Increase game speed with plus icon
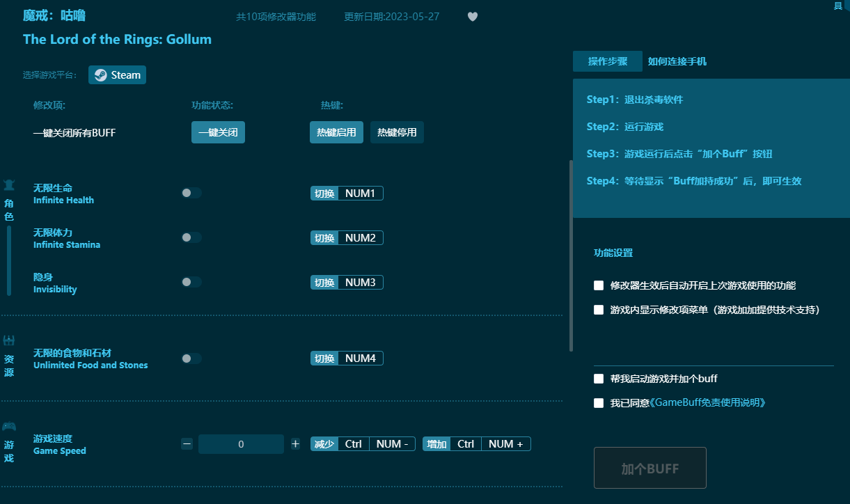Viewport: 850px width, 504px height. pos(295,443)
